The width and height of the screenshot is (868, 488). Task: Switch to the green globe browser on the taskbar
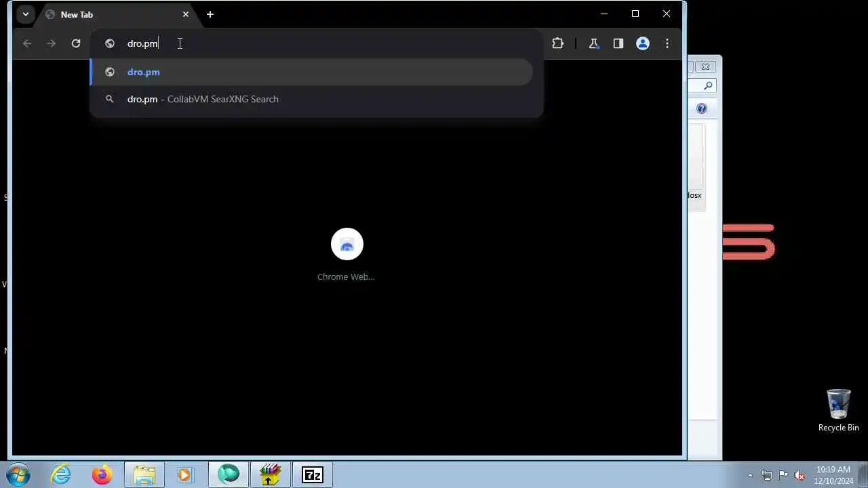tap(229, 475)
